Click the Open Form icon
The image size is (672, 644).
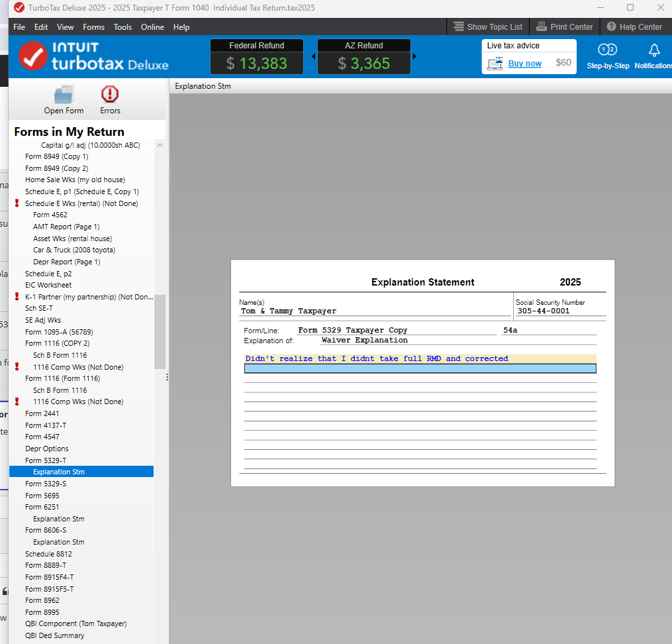pyautogui.click(x=64, y=95)
